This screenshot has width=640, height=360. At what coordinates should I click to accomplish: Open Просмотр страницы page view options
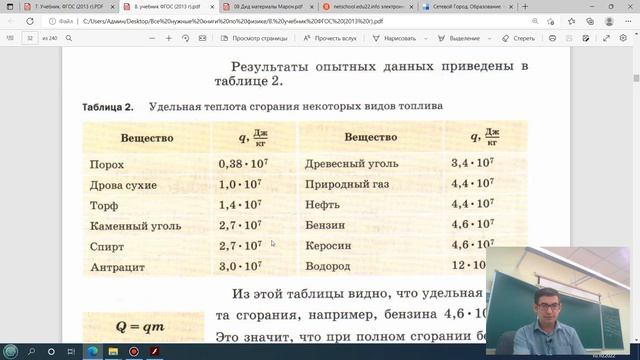tap(254, 38)
